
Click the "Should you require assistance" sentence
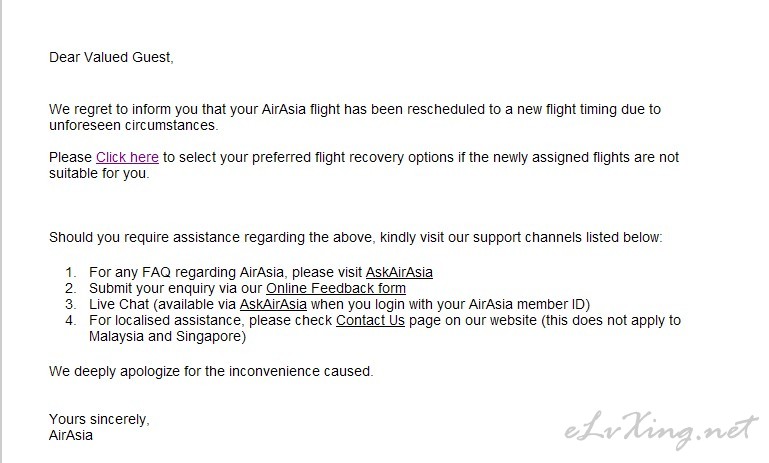click(356, 238)
